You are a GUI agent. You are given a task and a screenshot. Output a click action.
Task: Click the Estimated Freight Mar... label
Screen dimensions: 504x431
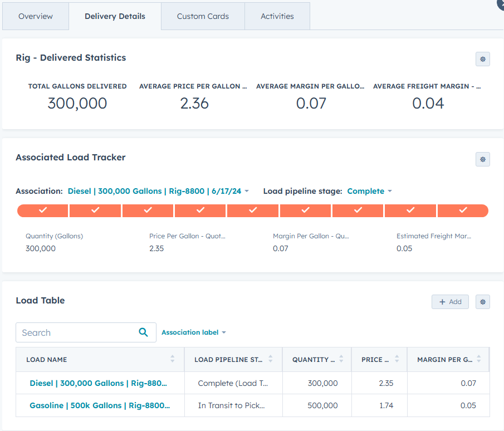[x=434, y=236]
